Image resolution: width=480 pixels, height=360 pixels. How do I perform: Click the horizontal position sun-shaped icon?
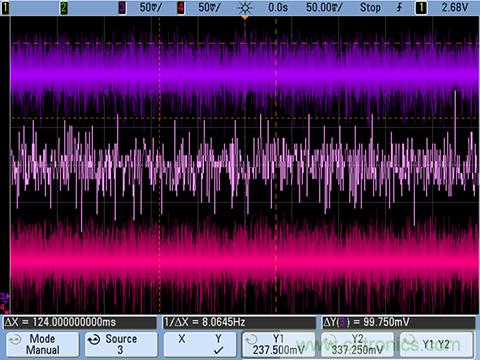coord(245,7)
